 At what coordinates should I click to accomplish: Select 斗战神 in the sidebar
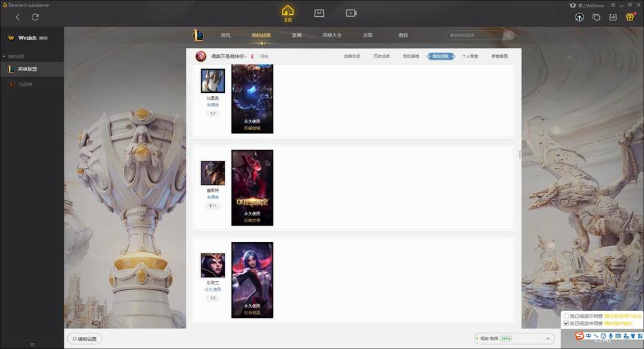coord(32,84)
